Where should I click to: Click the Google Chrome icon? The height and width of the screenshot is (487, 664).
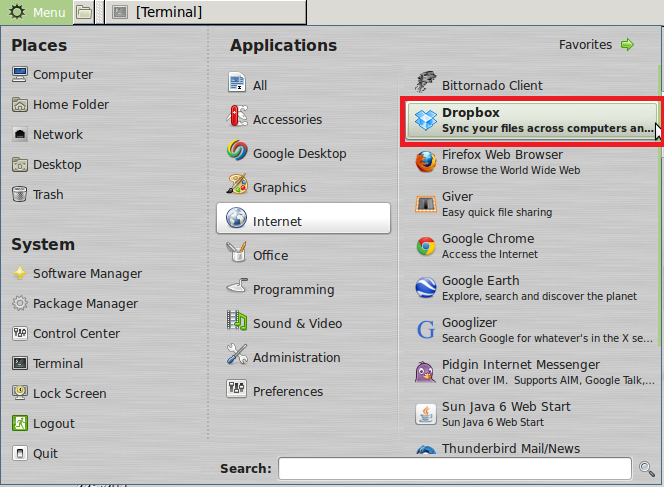426,246
